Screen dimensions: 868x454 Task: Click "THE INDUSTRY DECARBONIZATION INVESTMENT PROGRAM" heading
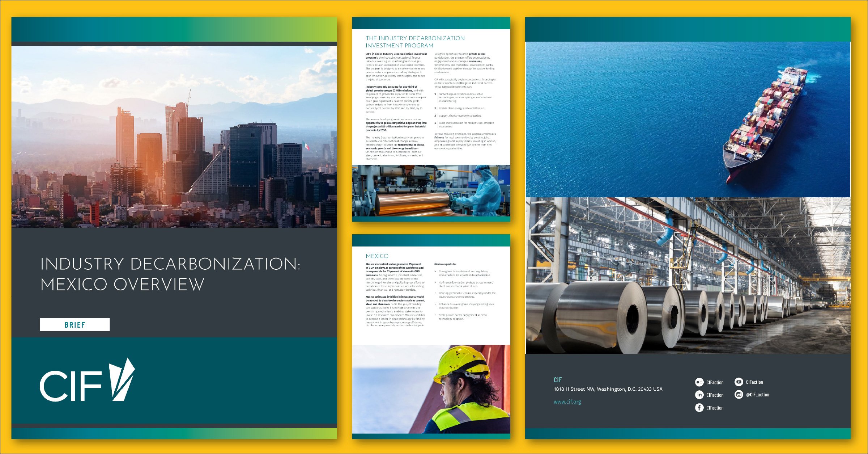coord(415,42)
